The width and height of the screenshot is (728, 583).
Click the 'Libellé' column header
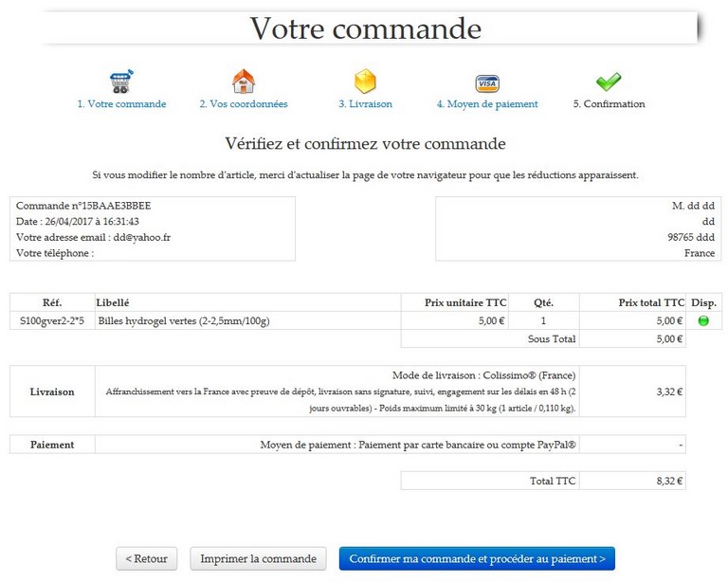tap(113, 302)
